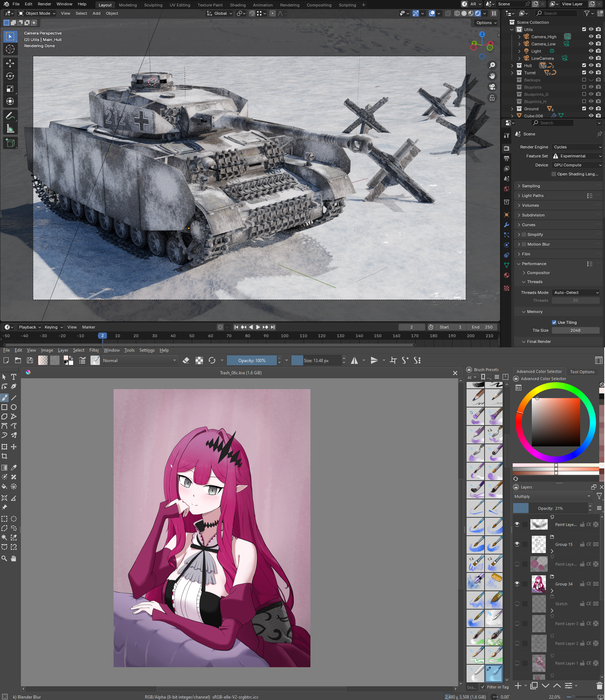Click Group 34 layer thumbnail
605x700 pixels.
(539, 584)
